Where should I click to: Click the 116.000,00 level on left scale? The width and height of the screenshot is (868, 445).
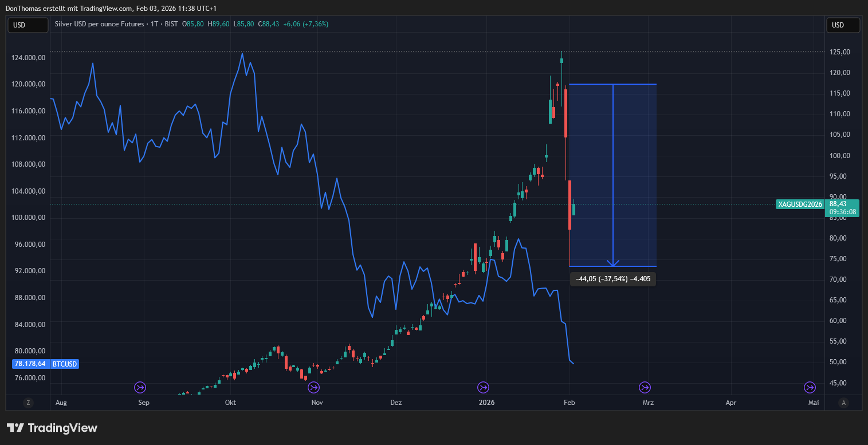coord(28,111)
